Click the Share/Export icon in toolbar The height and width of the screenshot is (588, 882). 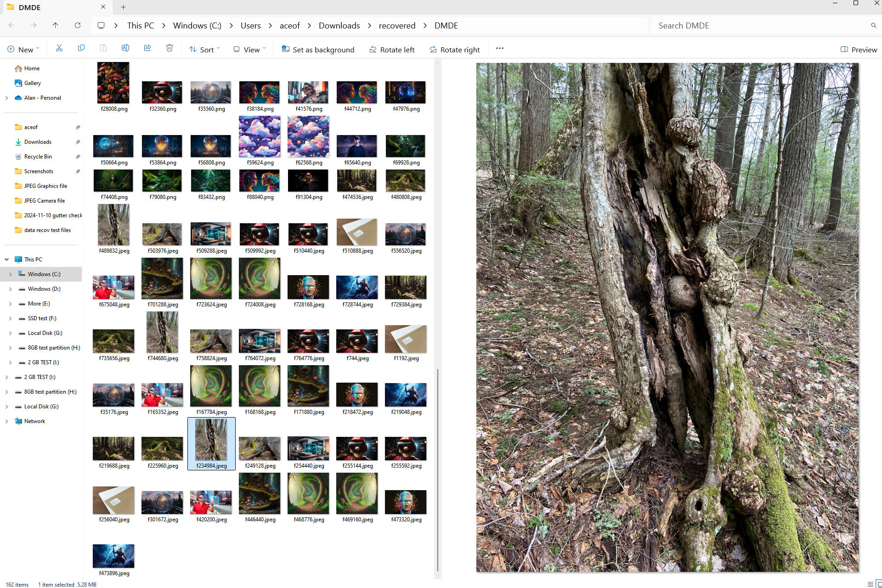tap(147, 49)
